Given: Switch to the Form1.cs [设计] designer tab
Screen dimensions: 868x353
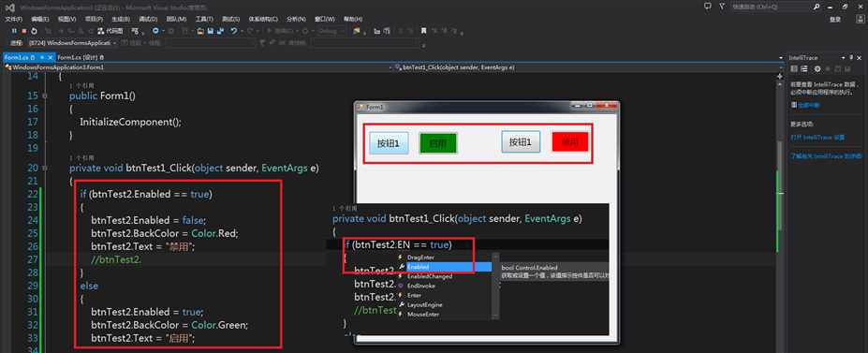Looking at the screenshot, I should [x=81, y=57].
